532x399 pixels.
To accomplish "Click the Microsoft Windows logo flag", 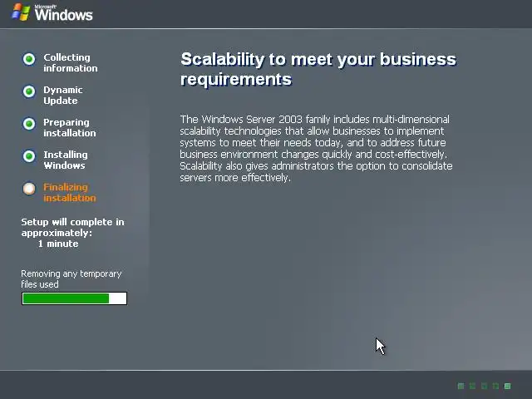I will pyautogui.click(x=21, y=12).
